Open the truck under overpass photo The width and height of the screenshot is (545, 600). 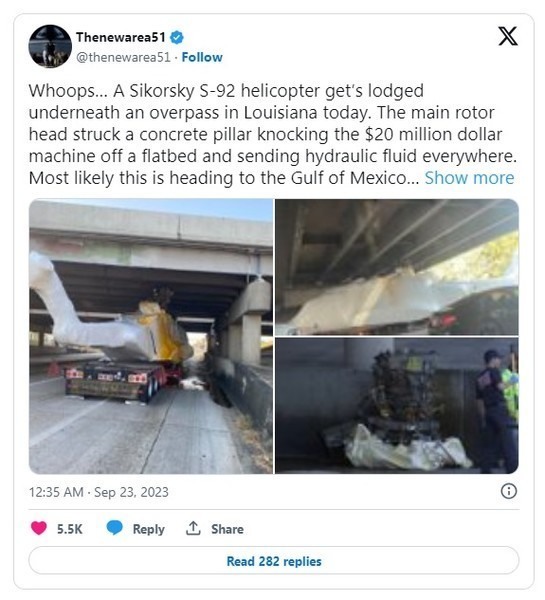coord(151,336)
